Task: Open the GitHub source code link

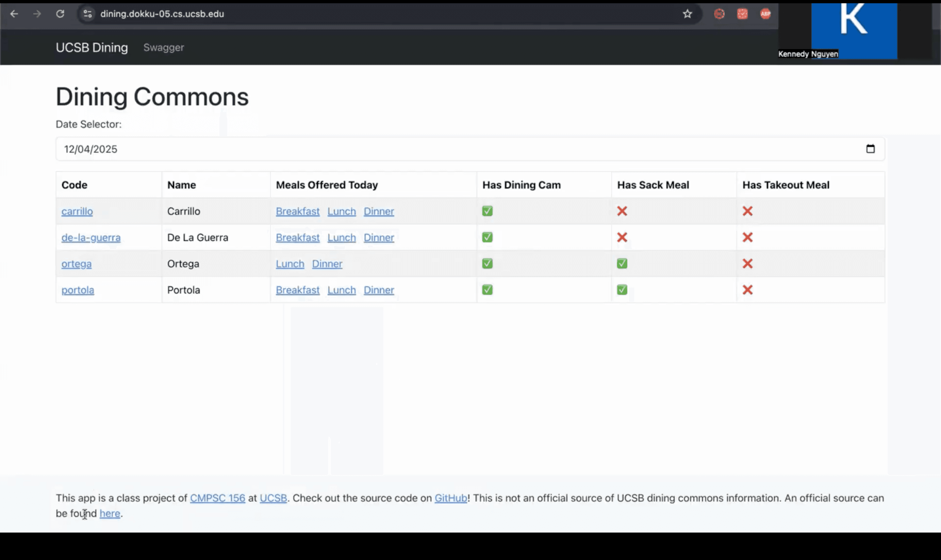Action: [451, 498]
